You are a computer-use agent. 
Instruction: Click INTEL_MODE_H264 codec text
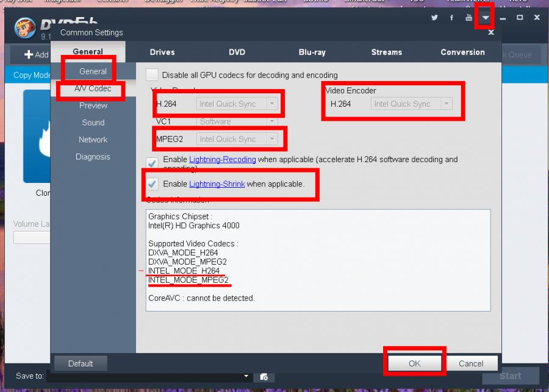pyautogui.click(x=184, y=271)
